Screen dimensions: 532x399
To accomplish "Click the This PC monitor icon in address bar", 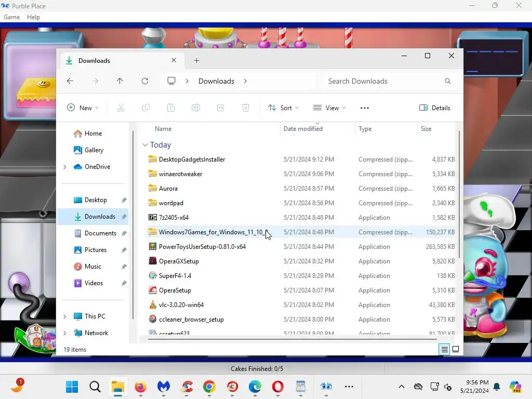I will (171, 81).
